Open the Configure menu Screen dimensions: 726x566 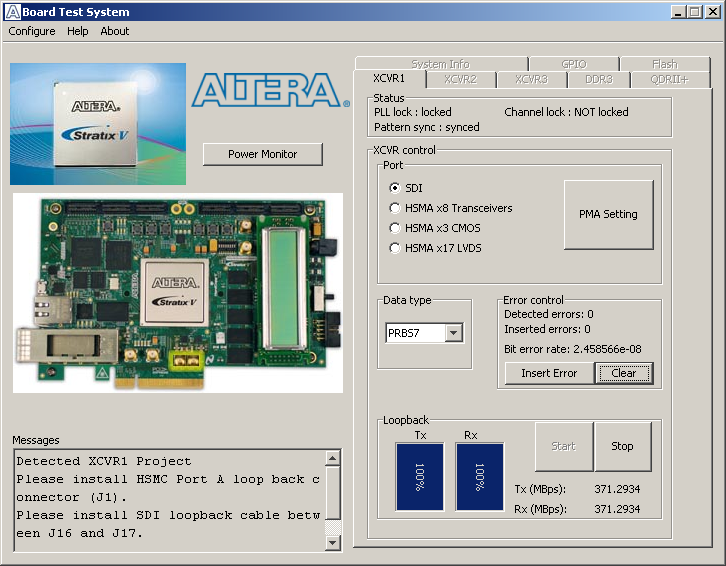click(x=32, y=31)
